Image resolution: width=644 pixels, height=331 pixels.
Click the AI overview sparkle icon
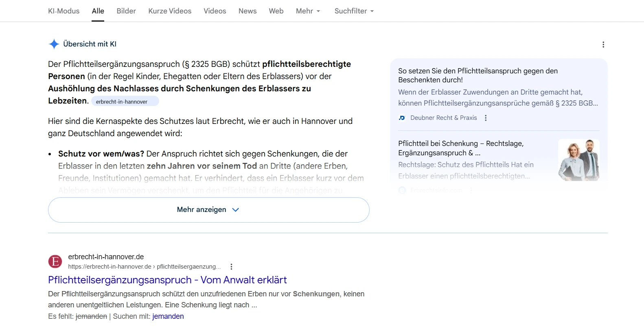(x=54, y=44)
